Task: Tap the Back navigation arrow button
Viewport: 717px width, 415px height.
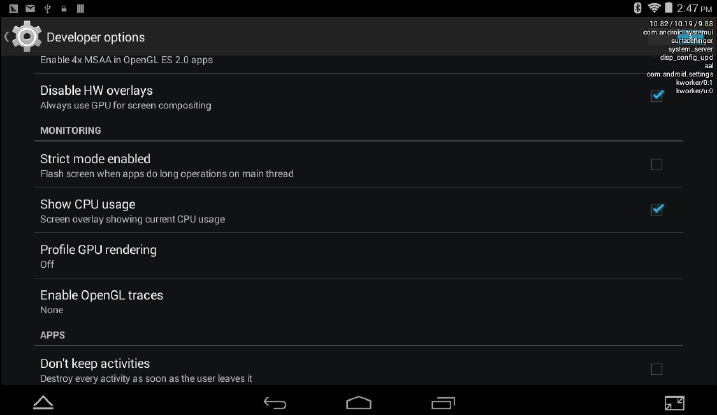Action: click(x=275, y=403)
